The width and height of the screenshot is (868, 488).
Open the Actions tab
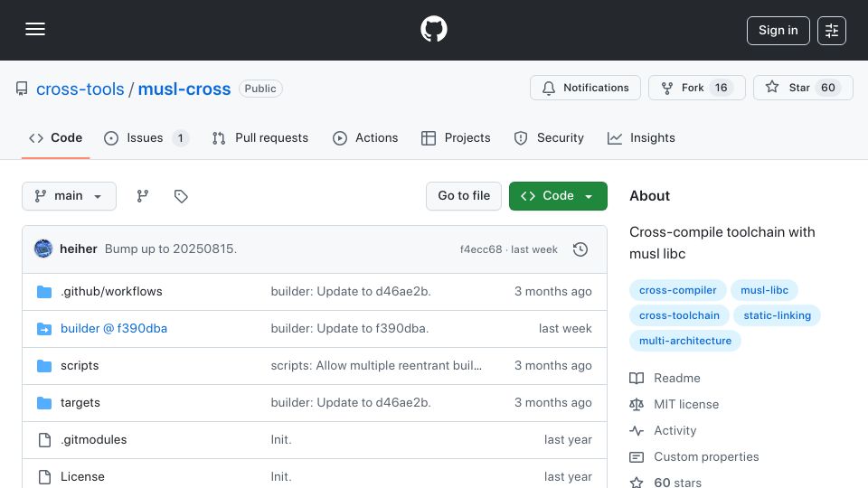(x=365, y=137)
